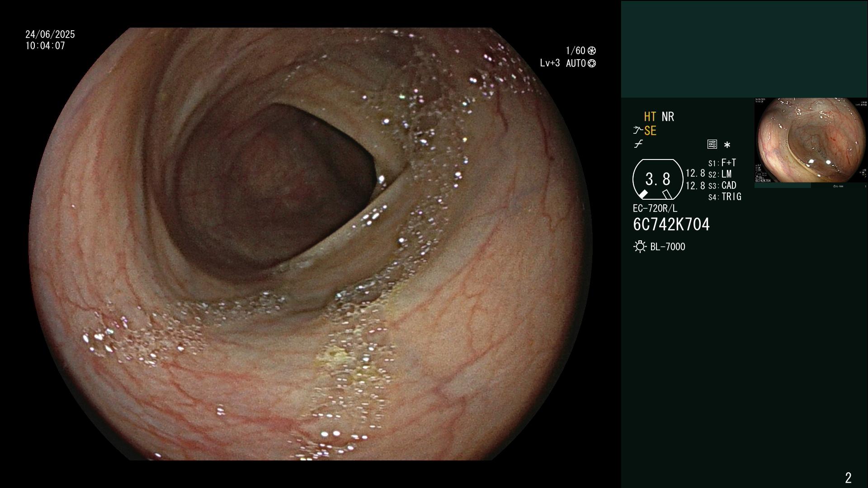The height and width of the screenshot is (488, 868).
Task: Click the settings sliders icon
Action: (x=712, y=144)
